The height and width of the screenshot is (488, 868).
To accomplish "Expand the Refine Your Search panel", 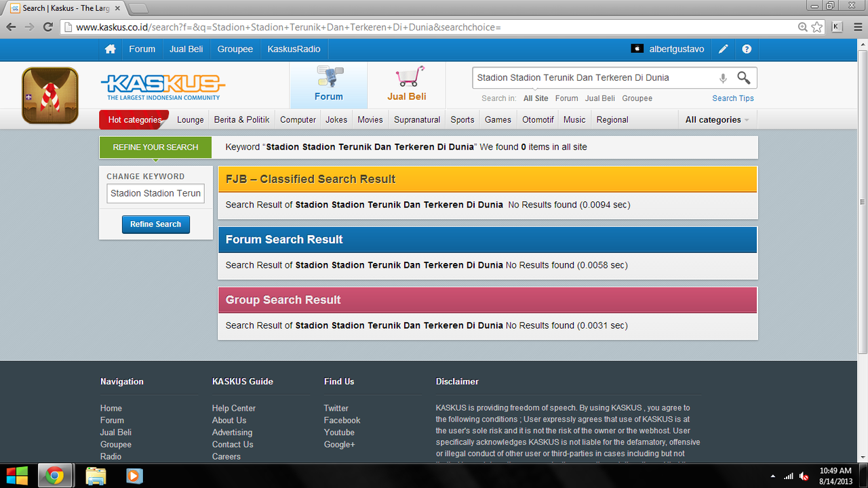I will pyautogui.click(x=156, y=147).
